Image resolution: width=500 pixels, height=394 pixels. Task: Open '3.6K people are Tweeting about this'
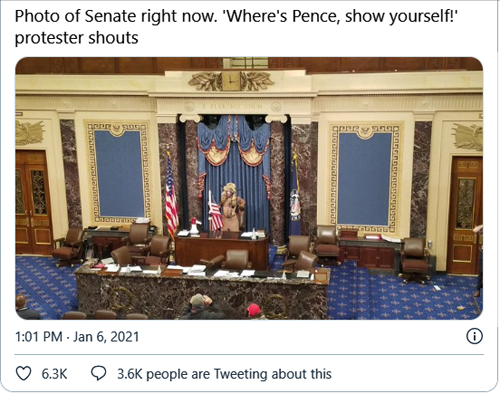coord(224,374)
